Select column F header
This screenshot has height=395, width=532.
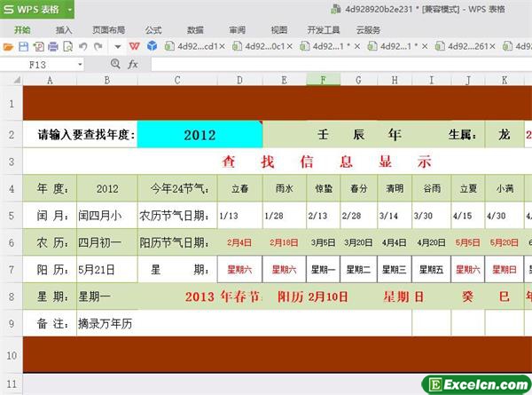coord(324,80)
